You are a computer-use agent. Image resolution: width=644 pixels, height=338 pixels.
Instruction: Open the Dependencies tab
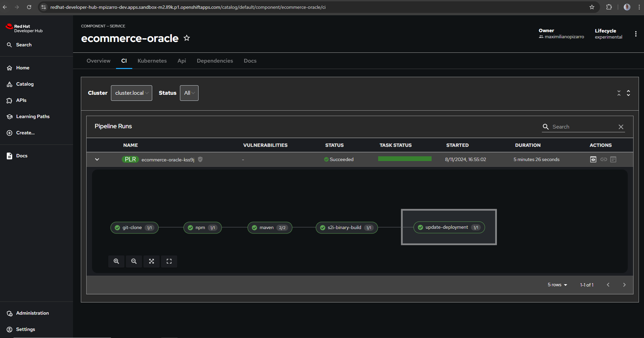point(215,61)
